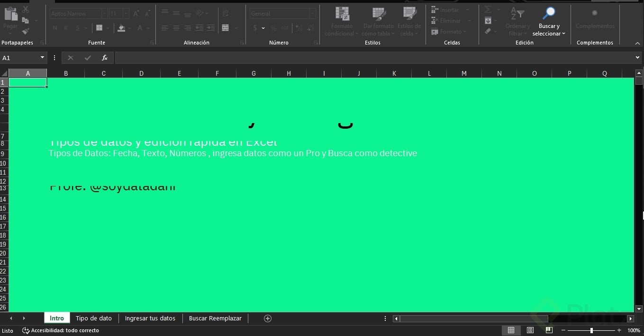Open the Name Box dropdown arrow
Viewport: 644px width, 336px height.
coord(42,58)
